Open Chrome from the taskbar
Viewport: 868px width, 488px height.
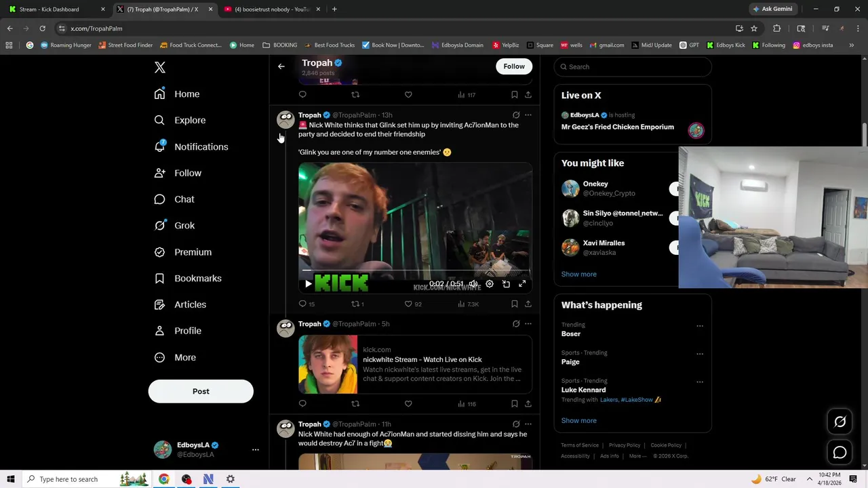(164, 479)
